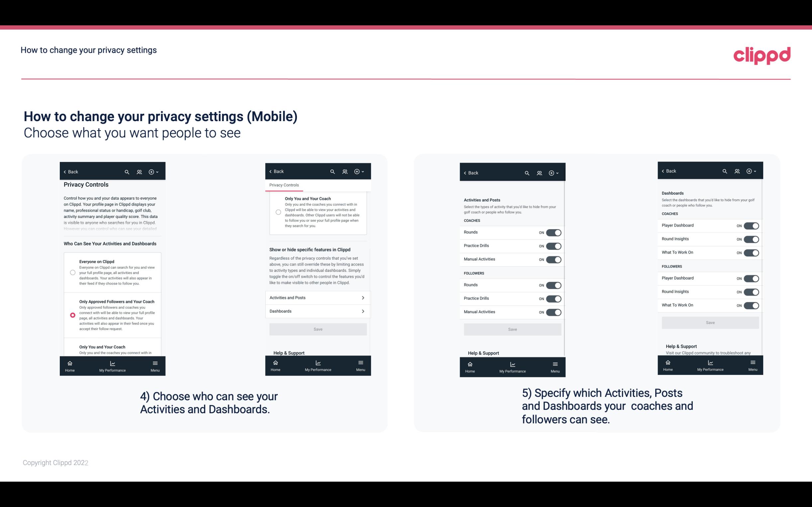Viewport: 812px width, 507px height.
Task: Select Only Approved Followers radio button
Action: click(x=72, y=314)
